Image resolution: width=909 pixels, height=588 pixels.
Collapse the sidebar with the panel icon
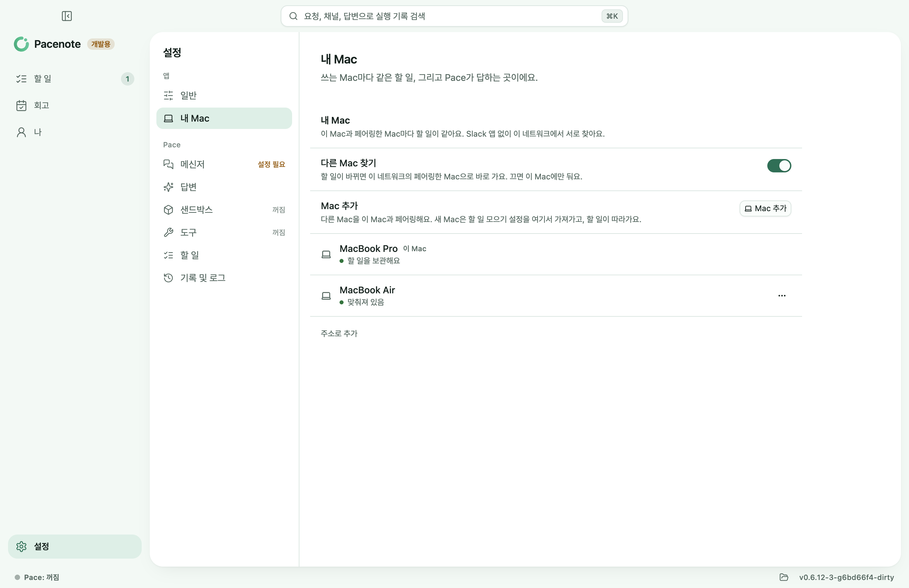tap(67, 16)
